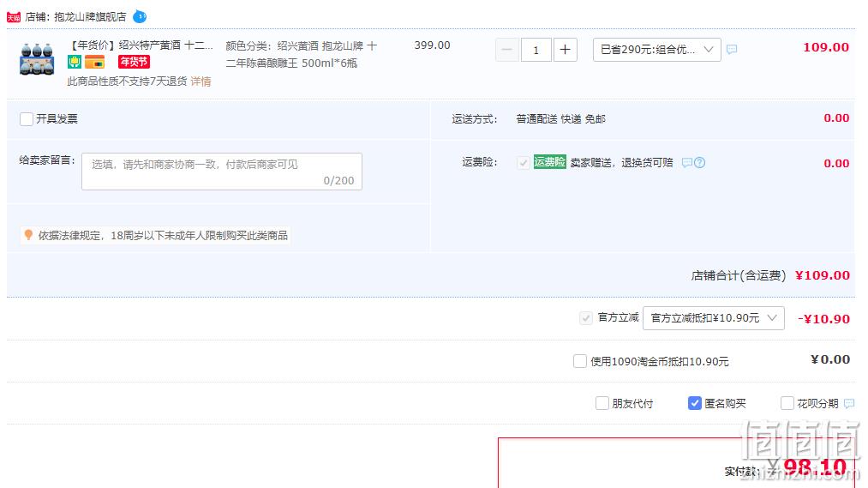The width and height of the screenshot is (868, 488).
Task: Enable 花呗分期 installment checkbox
Action: click(787, 403)
